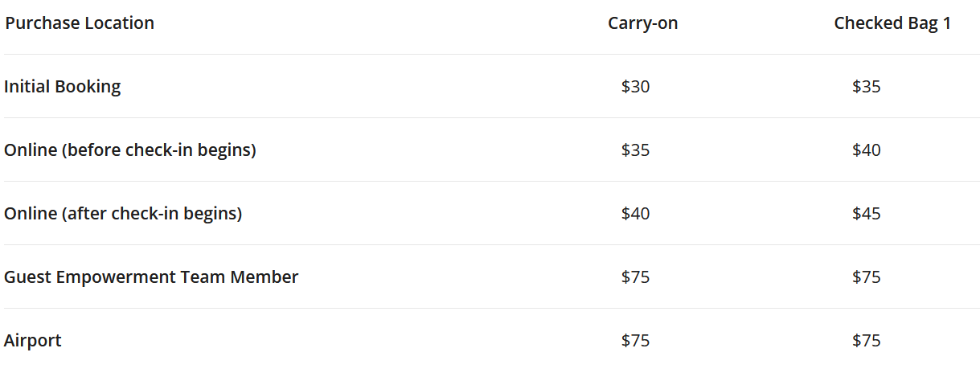This screenshot has height=381, width=980.
Task: Click the $30 carry-on price for Initial Booking
Action: point(635,87)
